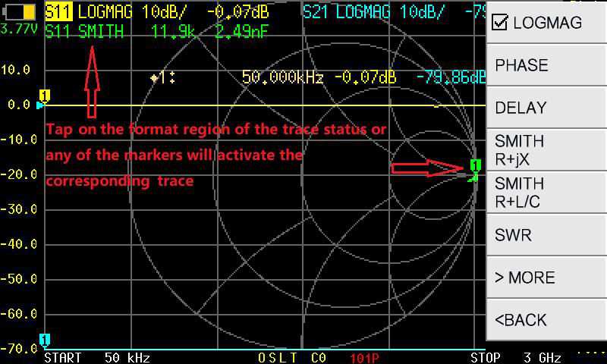Tap the OSLT calibration status indicator
This screenshot has height=364, width=607.
pyautogui.click(x=278, y=357)
